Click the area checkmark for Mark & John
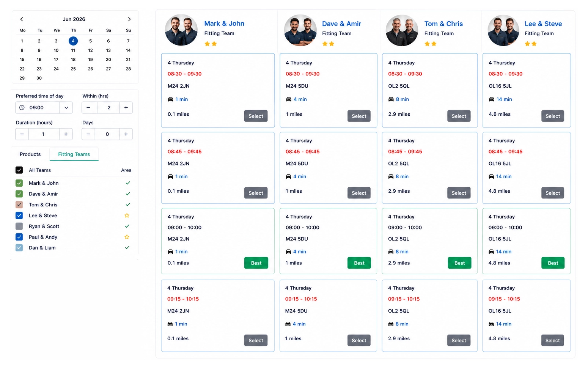This screenshot has width=588, height=368. pyautogui.click(x=128, y=183)
